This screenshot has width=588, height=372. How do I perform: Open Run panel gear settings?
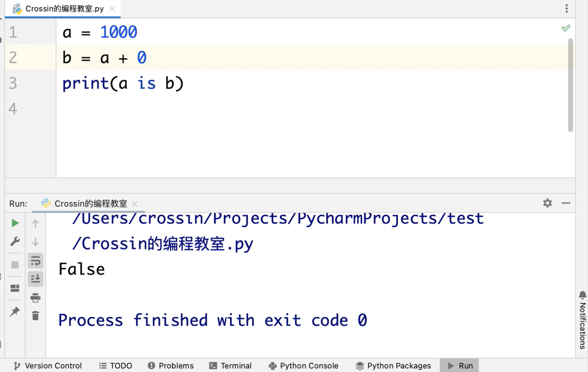click(548, 203)
